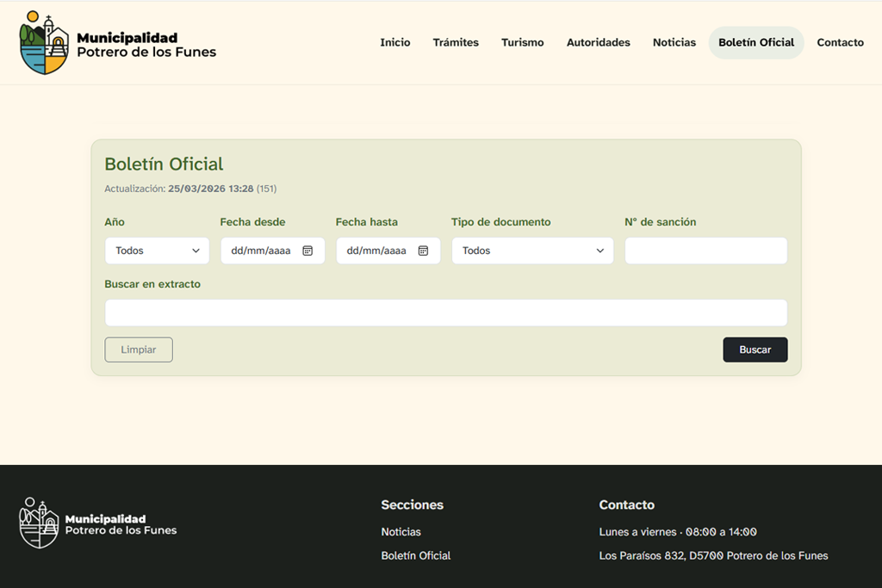The image size is (882, 588).
Task: Open the Turismo section
Action: [x=523, y=43]
